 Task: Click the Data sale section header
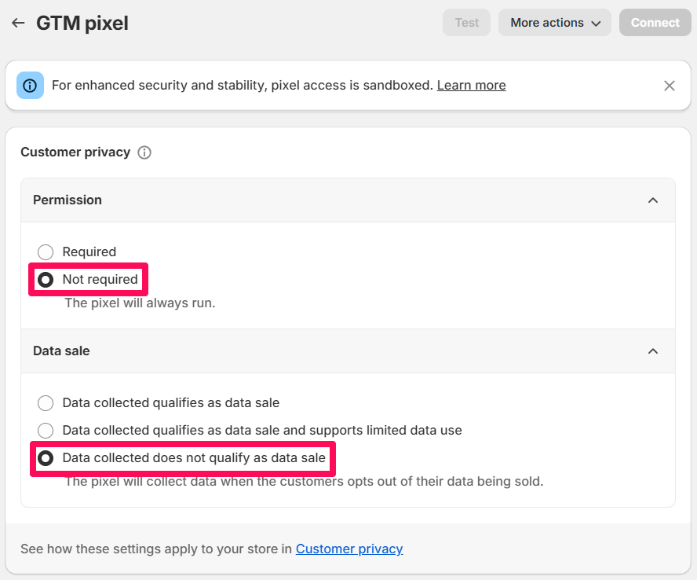[x=348, y=351]
